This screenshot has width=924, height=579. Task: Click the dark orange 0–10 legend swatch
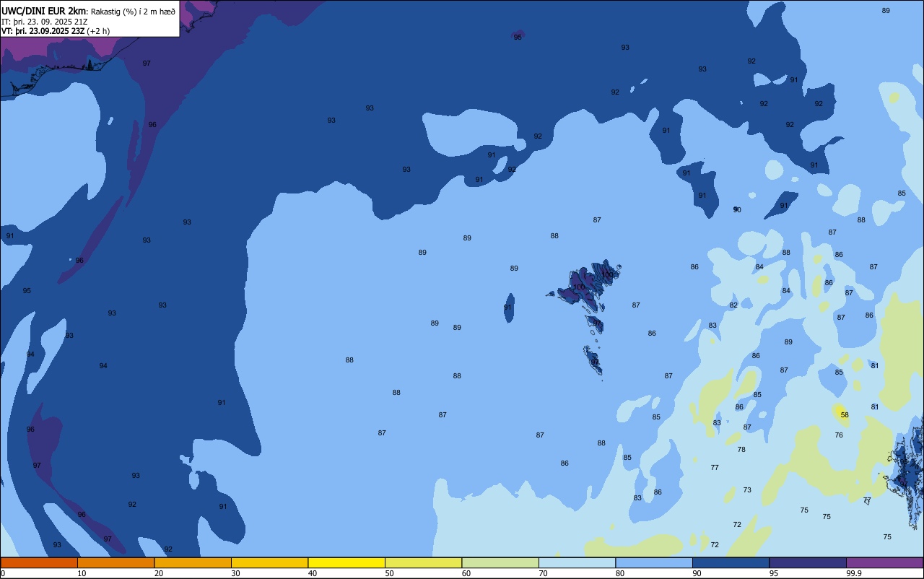point(39,562)
